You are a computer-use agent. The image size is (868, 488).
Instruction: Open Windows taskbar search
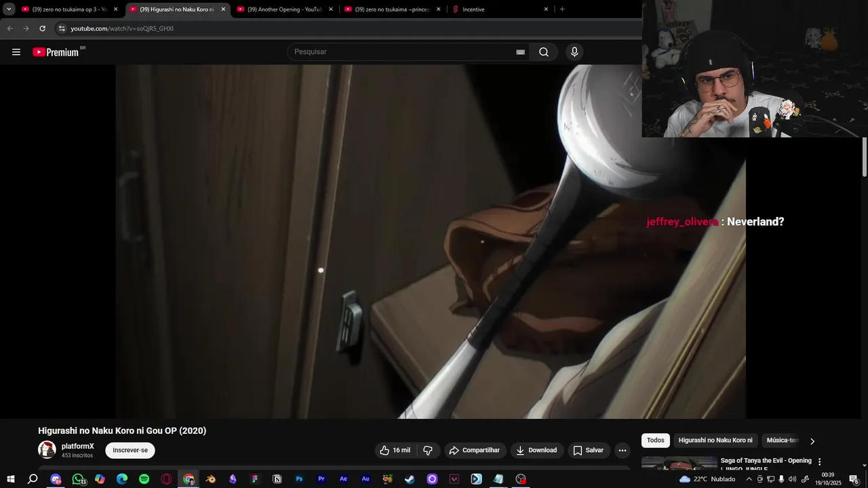(x=33, y=479)
